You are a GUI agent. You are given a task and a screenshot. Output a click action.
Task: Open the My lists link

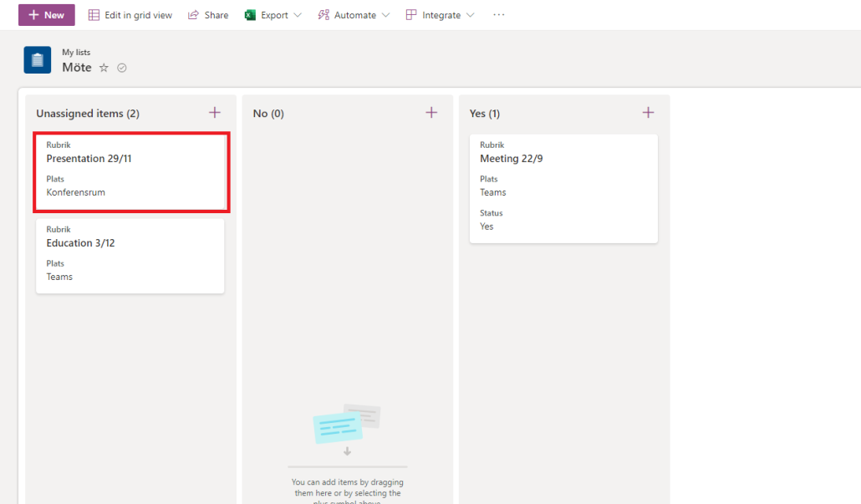point(76,52)
